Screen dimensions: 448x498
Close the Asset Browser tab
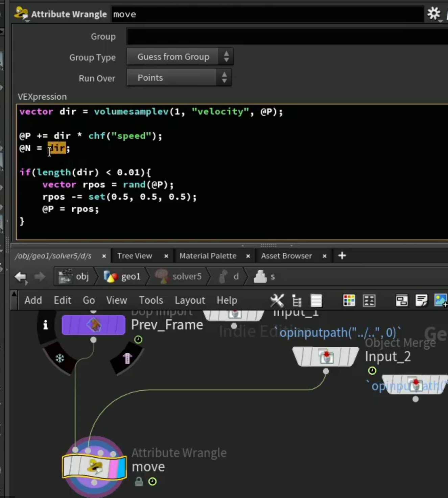[x=324, y=256]
